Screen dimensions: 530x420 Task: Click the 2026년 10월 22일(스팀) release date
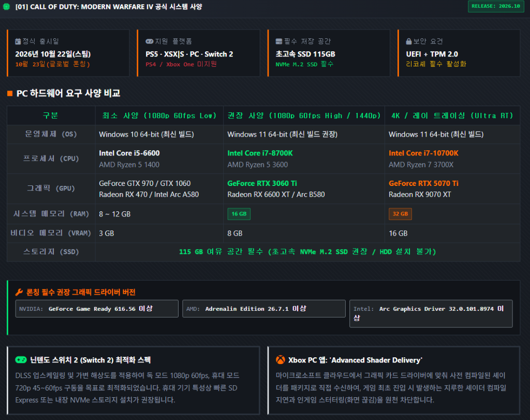(x=53, y=54)
